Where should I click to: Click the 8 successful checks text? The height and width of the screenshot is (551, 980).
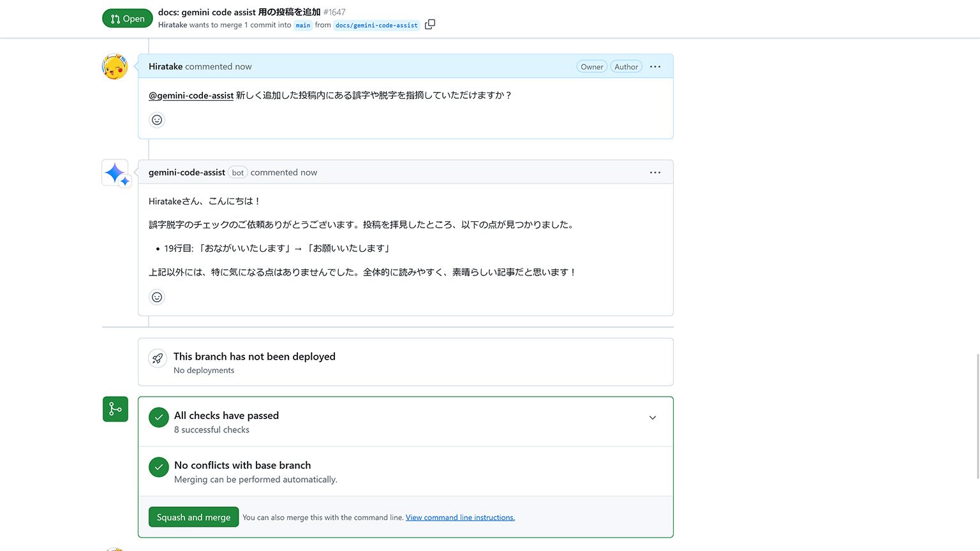[x=212, y=430]
